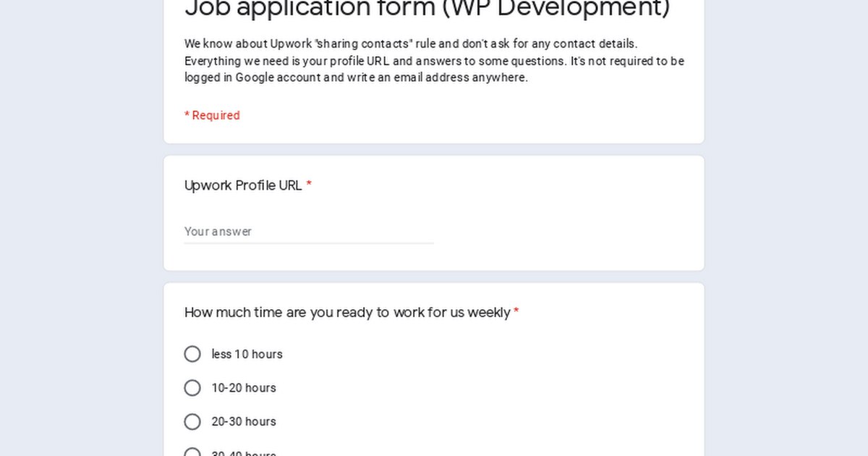The width and height of the screenshot is (868, 456).
Task: Click the form description paragraph about Upwork rule
Action: coord(434,61)
